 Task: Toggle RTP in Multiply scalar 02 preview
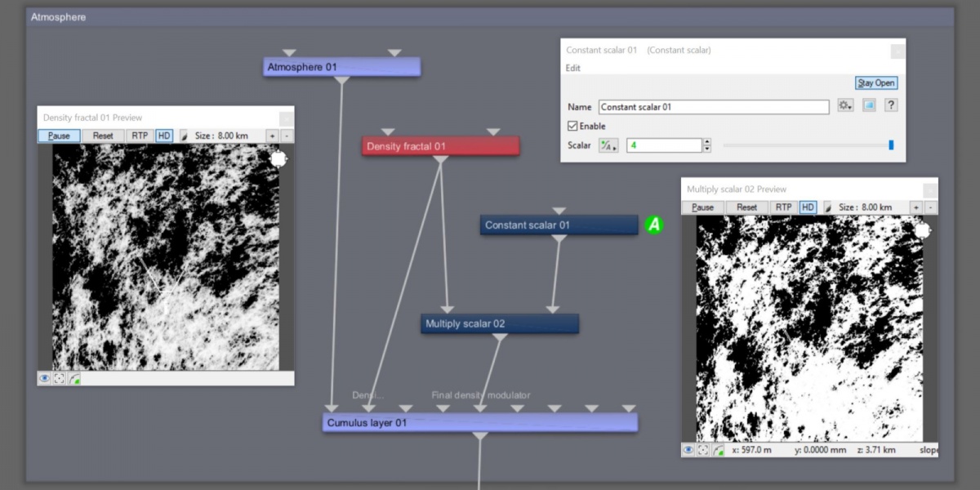click(x=783, y=207)
